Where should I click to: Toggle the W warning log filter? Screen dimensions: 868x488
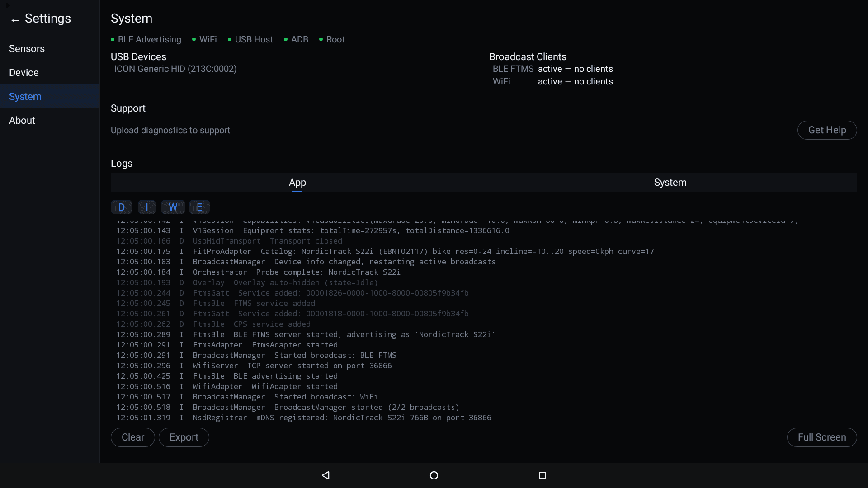[x=172, y=207]
